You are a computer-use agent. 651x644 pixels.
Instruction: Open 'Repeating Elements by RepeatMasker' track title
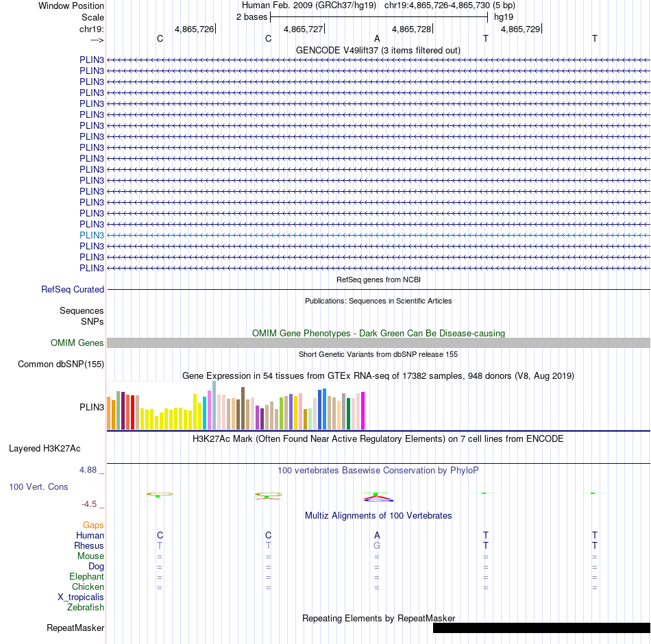coord(379,618)
